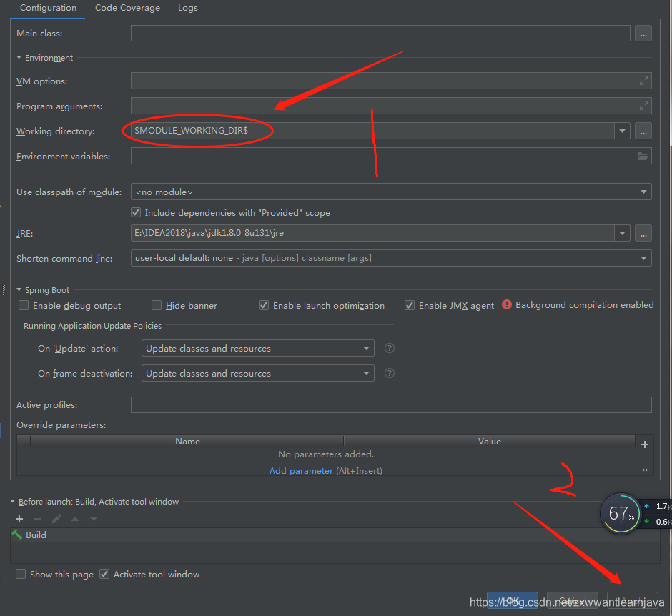672x616 pixels.
Task: Click the VM options field
Action: [391, 81]
